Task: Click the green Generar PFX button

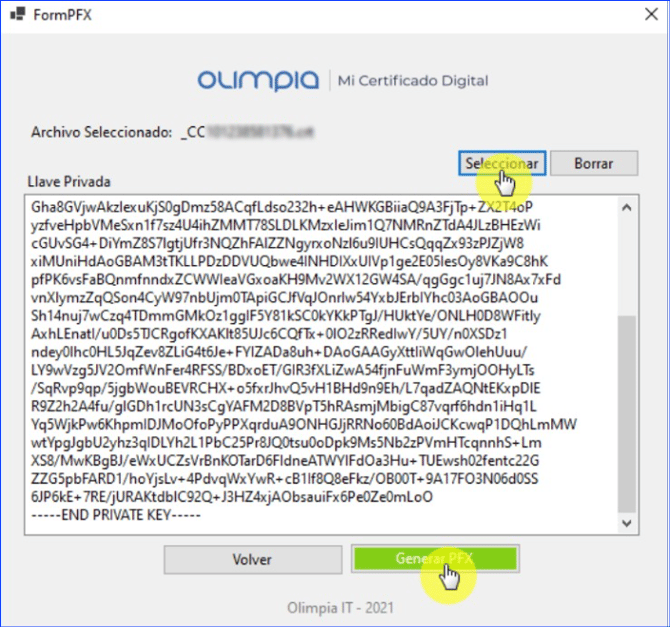Action: coord(435,559)
